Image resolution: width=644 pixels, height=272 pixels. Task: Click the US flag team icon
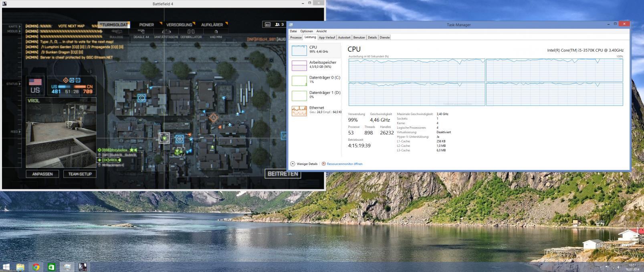pyautogui.click(x=35, y=82)
